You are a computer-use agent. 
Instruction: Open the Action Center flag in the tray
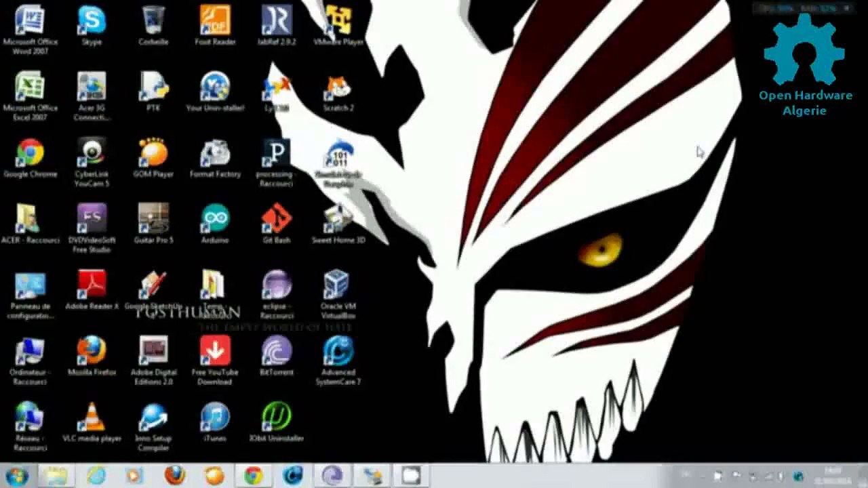click(x=718, y=476)
